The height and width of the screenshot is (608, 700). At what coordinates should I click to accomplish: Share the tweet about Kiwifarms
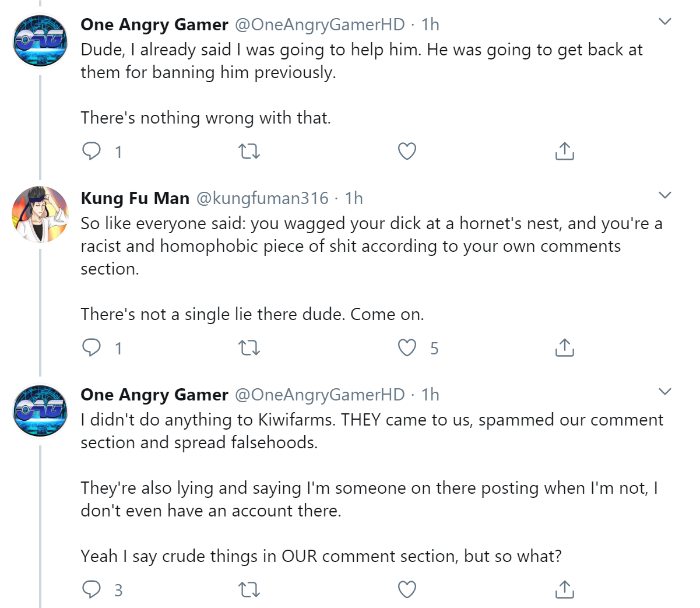[564, 589]
